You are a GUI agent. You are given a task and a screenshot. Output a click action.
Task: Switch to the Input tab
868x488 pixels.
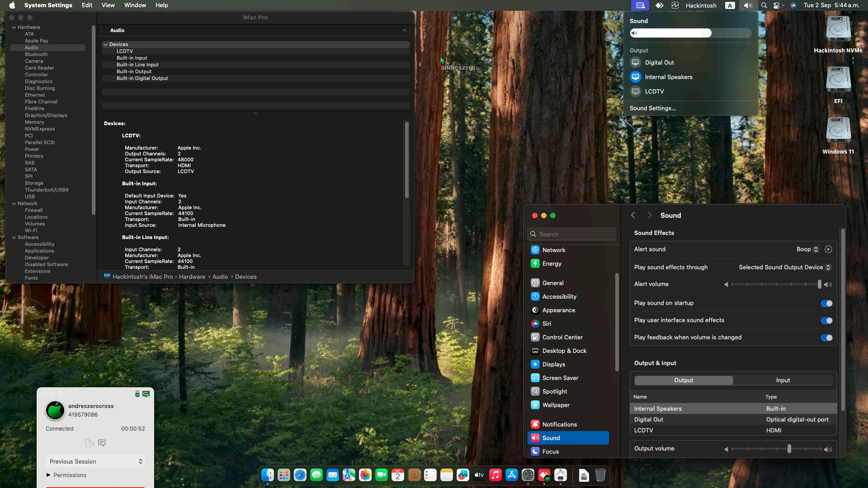coord(783,380)
